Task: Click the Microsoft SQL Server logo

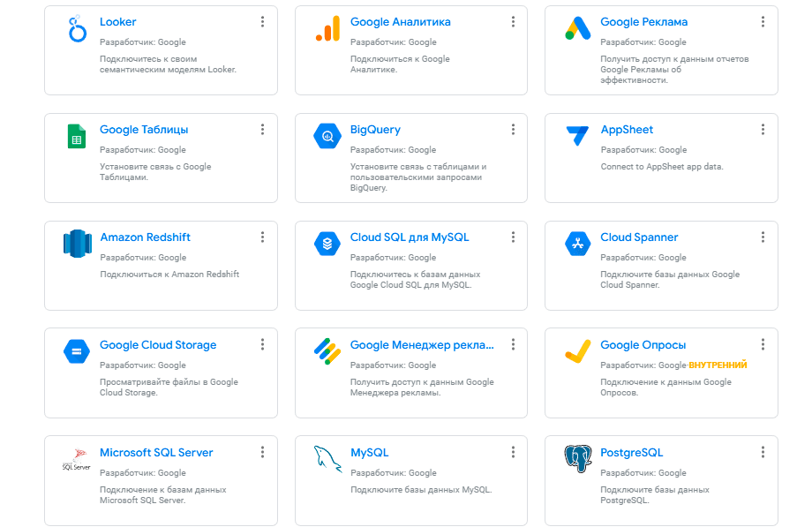Action: (77, 459)
